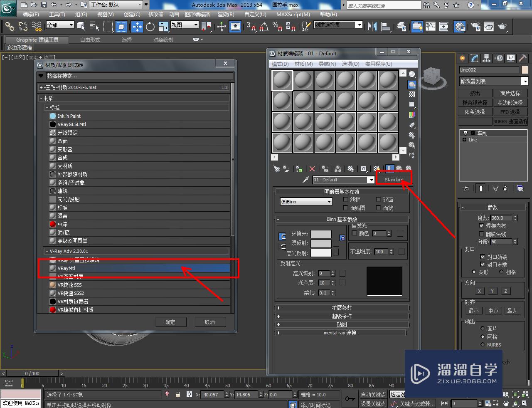532x408 pixels.
Task: Click the 高光反射 color swatch
Action: 321,253
